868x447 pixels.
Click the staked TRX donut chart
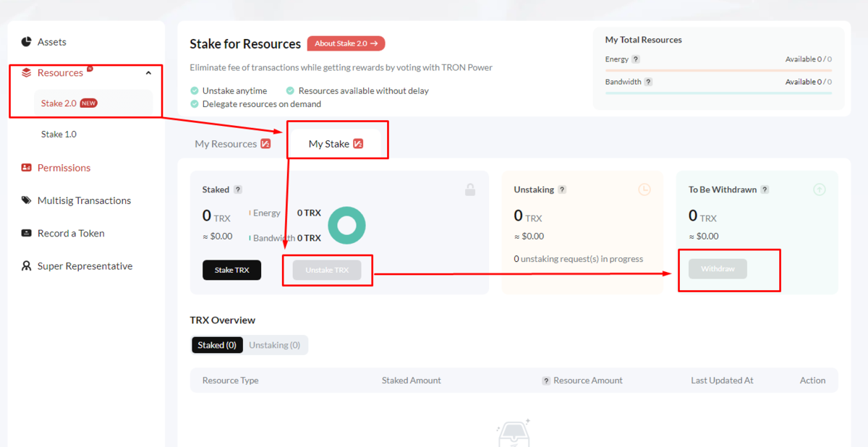(x=346, y=225)
